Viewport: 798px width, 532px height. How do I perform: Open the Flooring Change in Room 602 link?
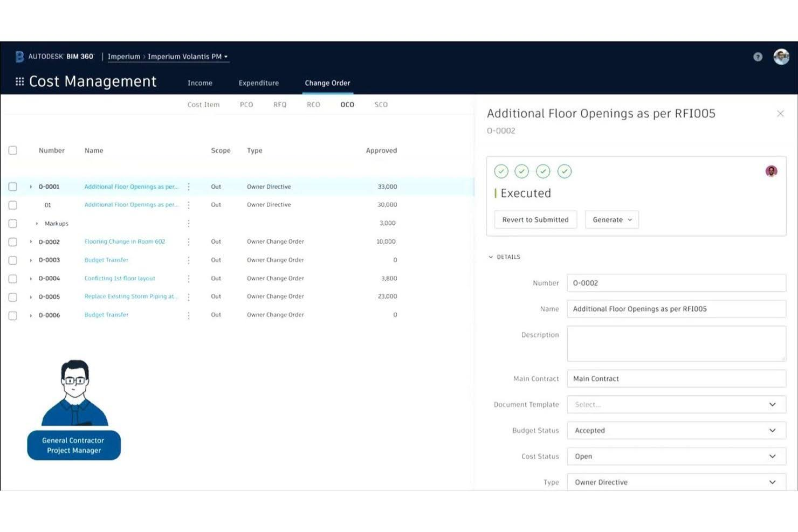point(125,241)
